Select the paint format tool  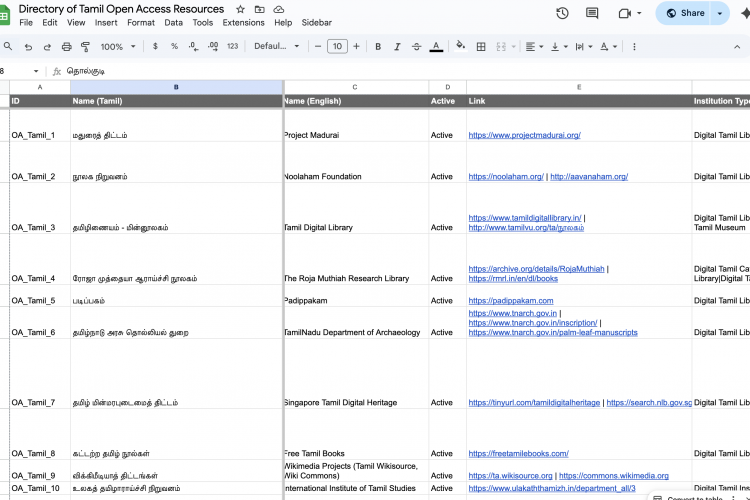pyautogui.click(x=85, y=46)
